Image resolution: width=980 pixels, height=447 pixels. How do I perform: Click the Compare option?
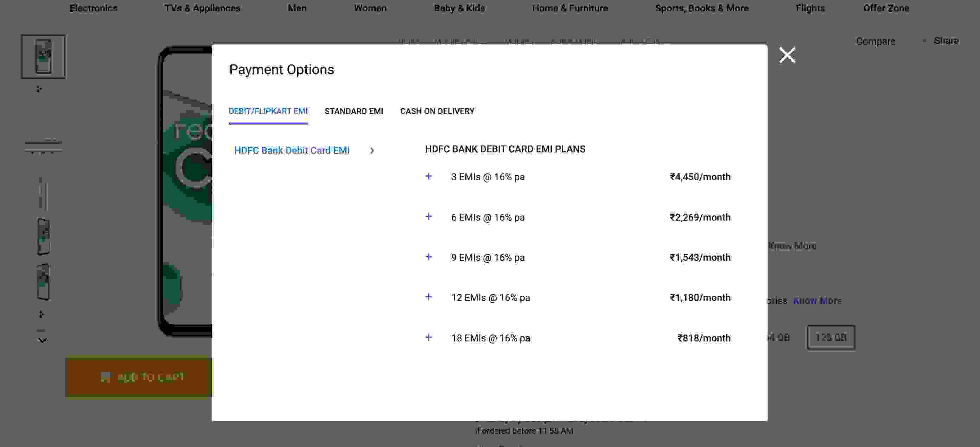(876, 41)
